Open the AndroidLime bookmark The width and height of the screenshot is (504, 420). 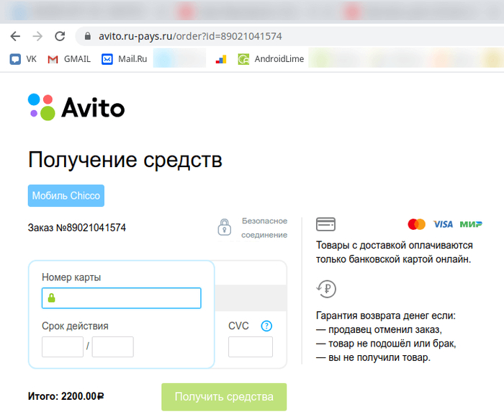tap(271, 59)
